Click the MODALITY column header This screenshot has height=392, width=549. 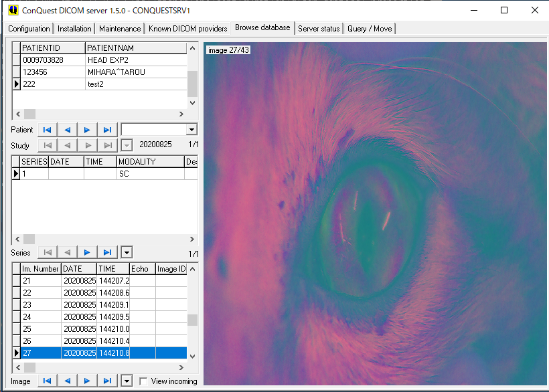(x=150, y=162)
